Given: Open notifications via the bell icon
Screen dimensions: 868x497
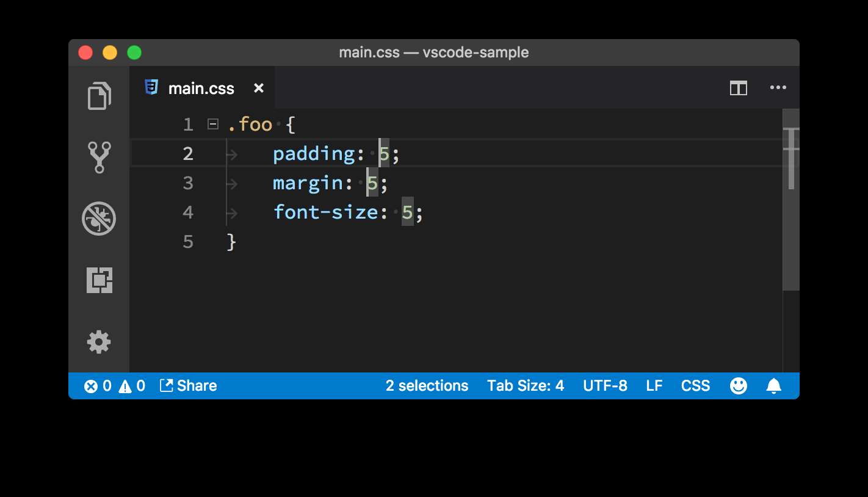Looking at the screenshot, I should tap(773, 385).
